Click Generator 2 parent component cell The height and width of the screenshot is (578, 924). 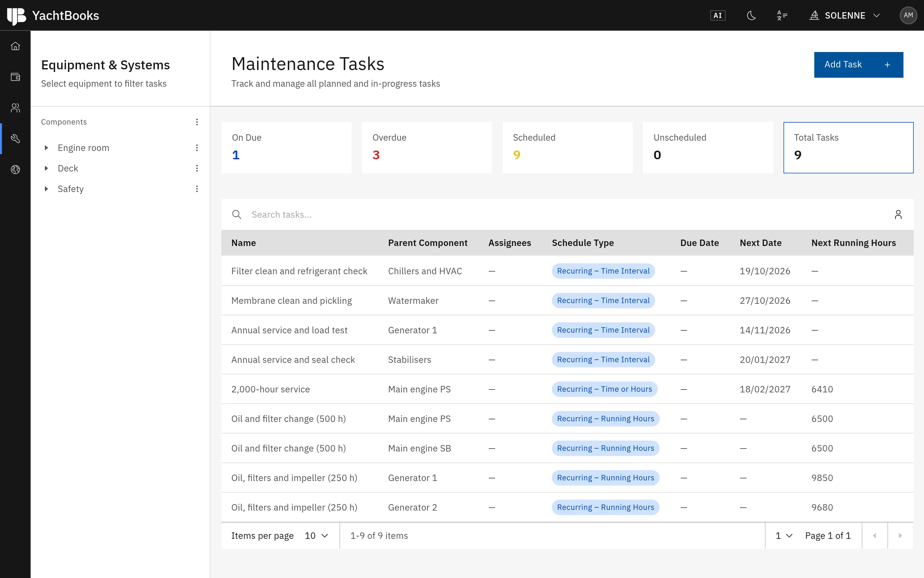(x=412, y=507)
